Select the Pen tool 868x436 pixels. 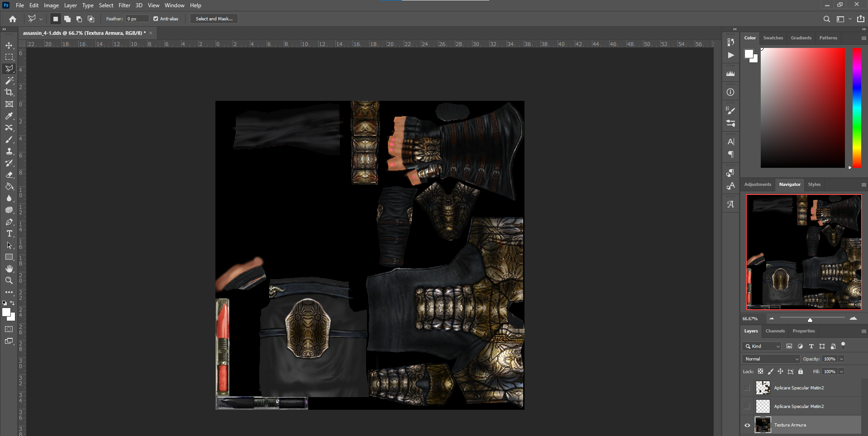click(x=9, y=222)
